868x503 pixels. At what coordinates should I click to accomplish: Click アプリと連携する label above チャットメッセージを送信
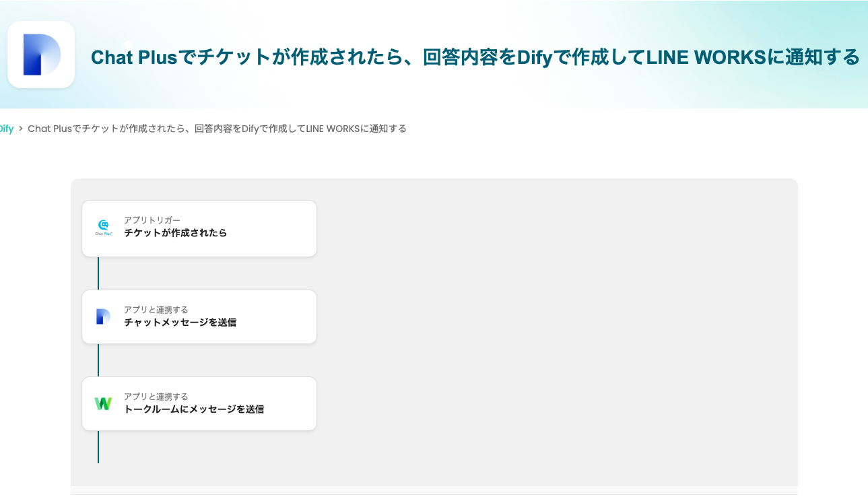pyautogui.click(x=156, y=310)
